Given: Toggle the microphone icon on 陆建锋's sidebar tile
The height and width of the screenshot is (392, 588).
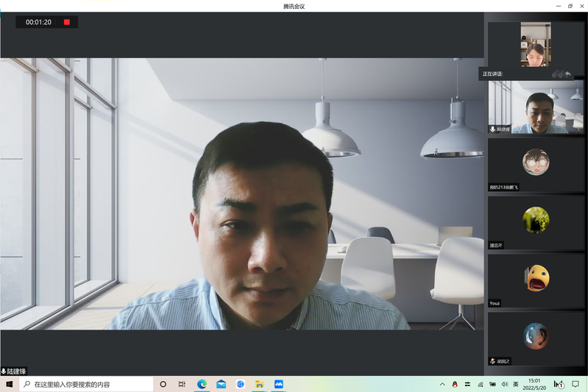Looking at the screenshot, I should pyautogui.click(x=492, y=129).
